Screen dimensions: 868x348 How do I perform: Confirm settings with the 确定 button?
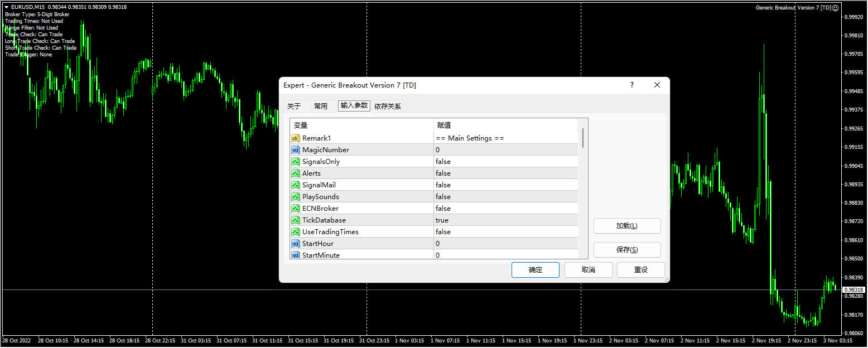[x=535, y=270]
